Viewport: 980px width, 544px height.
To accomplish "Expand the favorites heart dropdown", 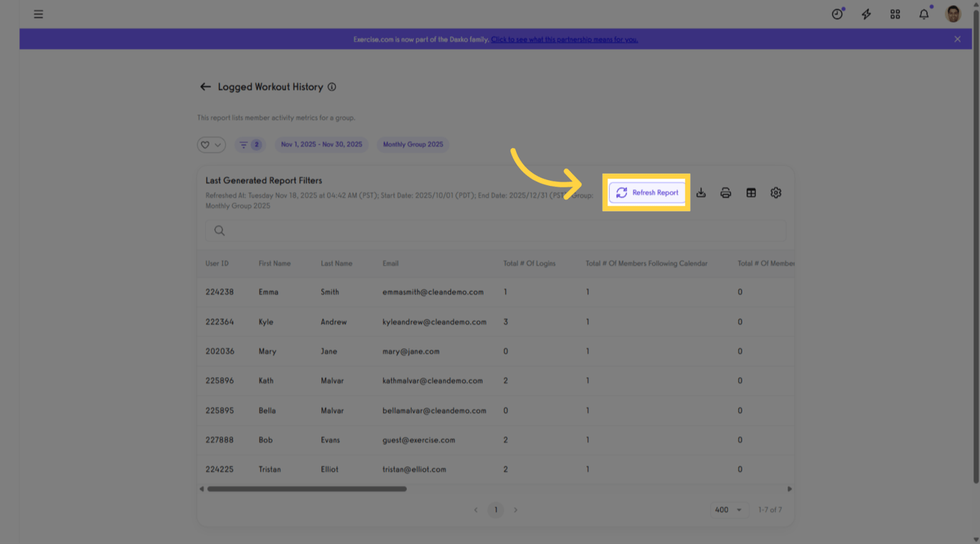I will click(211, 145).
